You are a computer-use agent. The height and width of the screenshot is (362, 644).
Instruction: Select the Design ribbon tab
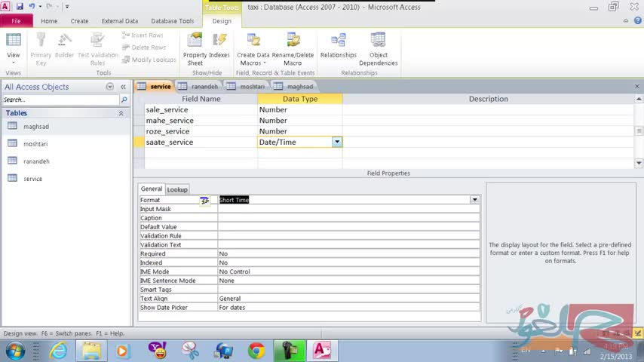pos(222,21)
